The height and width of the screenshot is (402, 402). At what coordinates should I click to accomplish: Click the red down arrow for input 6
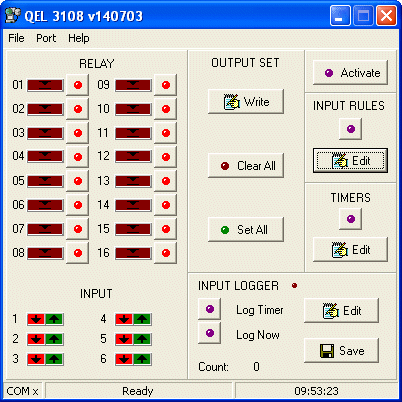click(x=124, y=359)
